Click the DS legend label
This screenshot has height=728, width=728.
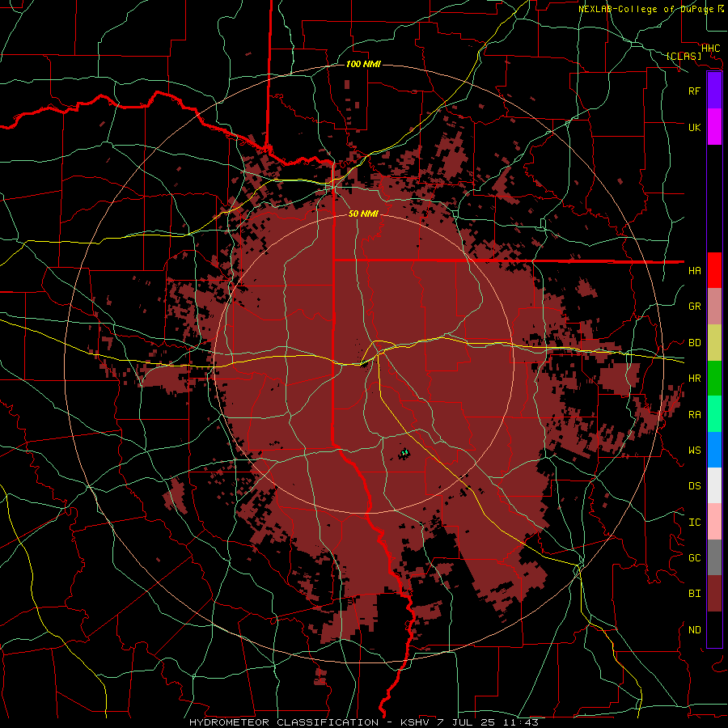pos(694,486)
